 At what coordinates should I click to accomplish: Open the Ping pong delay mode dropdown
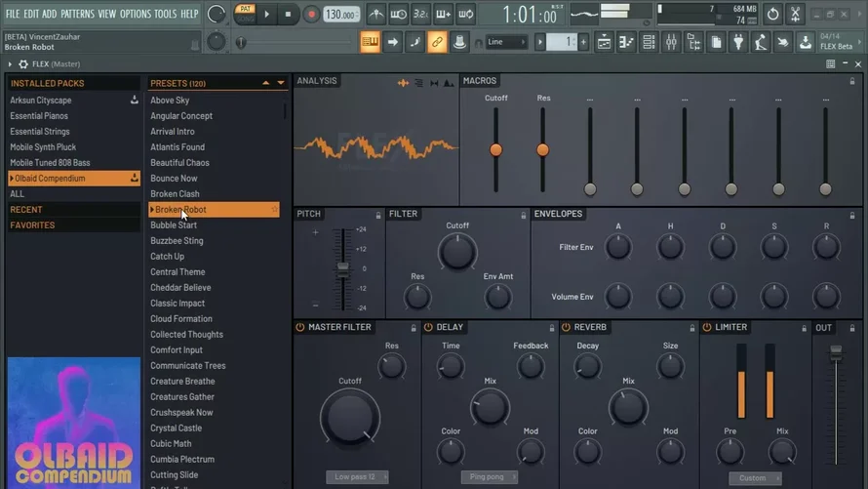click(x=490, y=477)
